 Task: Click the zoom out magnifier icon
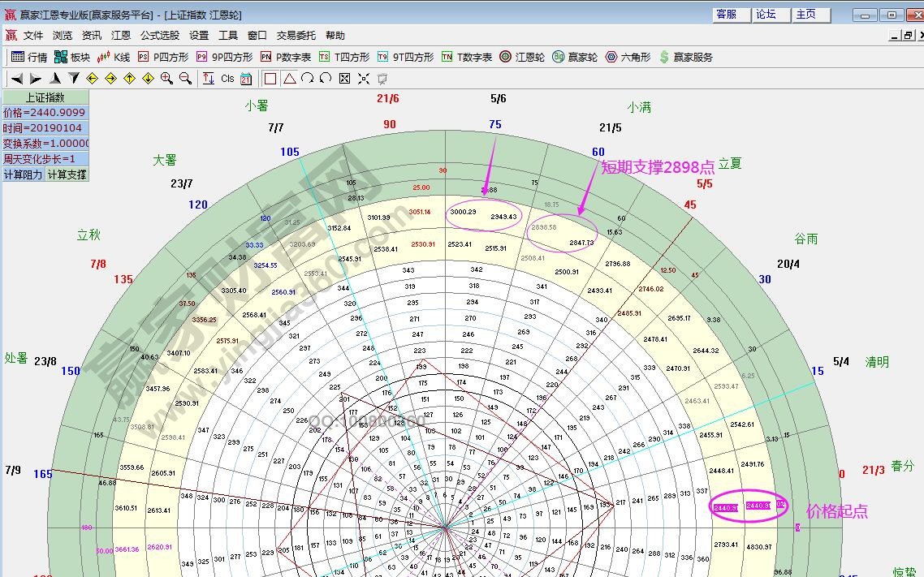tap(185, 79)
